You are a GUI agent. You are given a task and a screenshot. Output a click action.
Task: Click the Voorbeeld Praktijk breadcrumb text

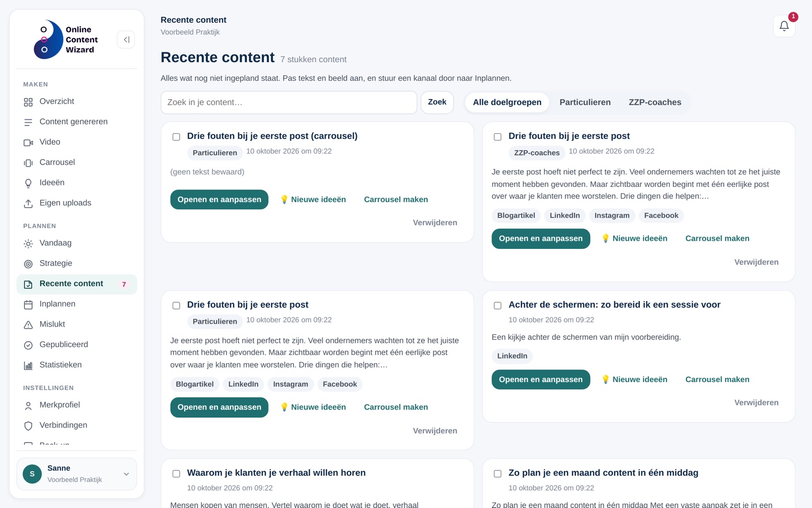pyautogui.click(x=190, y=32)
